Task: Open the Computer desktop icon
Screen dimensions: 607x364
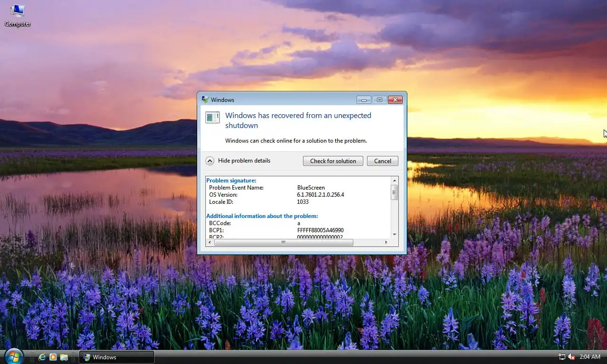Action: point(18,15)
